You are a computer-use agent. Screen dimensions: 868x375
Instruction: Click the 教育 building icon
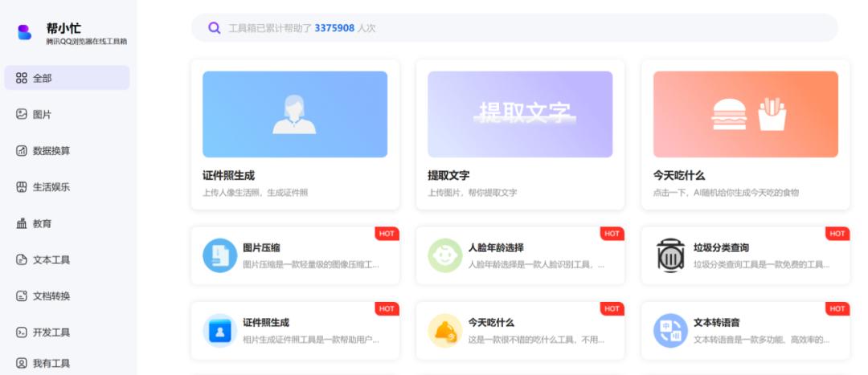[22, 223]
